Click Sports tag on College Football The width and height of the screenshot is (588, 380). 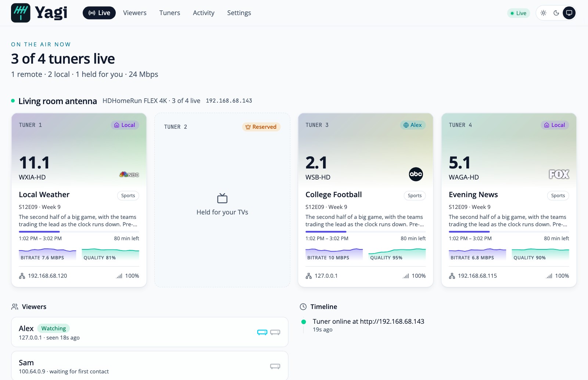(x=415, y=196)
